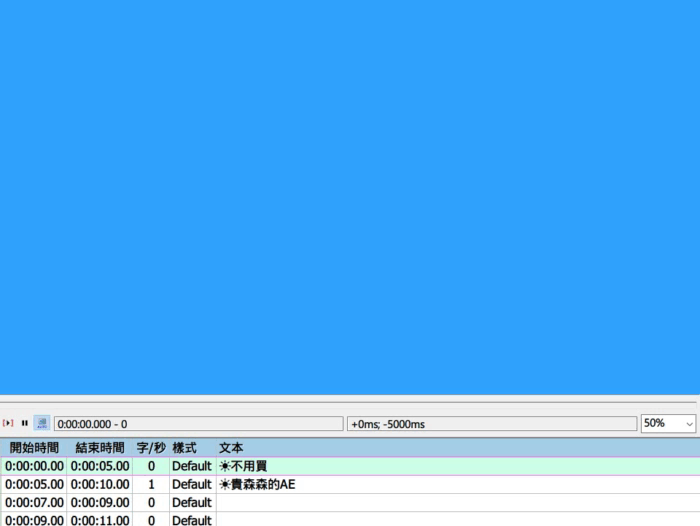
Task: Click the 開始時間 column header
Action: click(34, 448)
